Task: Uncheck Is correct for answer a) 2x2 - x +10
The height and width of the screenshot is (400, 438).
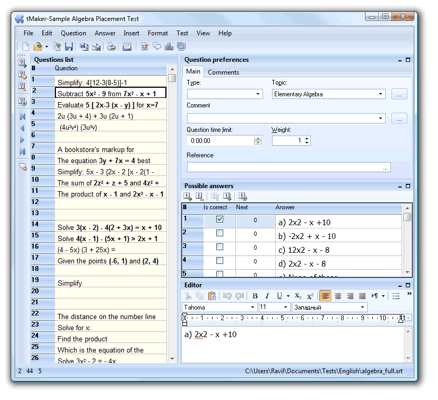Action: (220, 219)
